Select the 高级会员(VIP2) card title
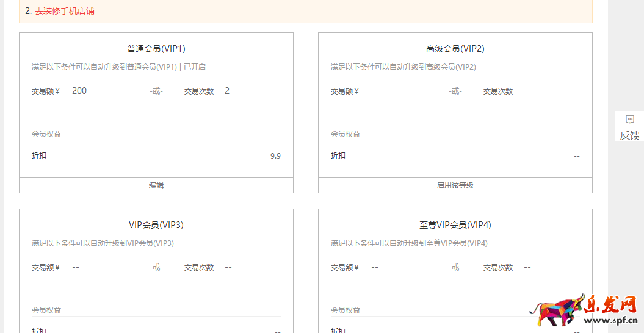 pos(455,49)
